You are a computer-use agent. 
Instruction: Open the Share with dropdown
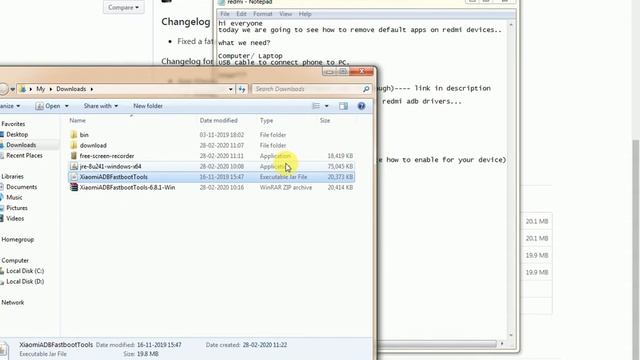coord(101,106)
